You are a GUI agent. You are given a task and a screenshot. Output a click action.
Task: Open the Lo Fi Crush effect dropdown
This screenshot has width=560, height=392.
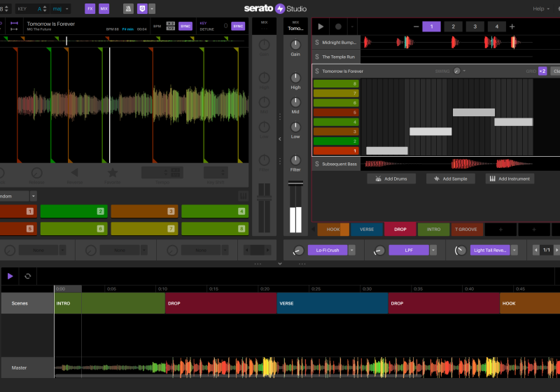click(352, 250)
